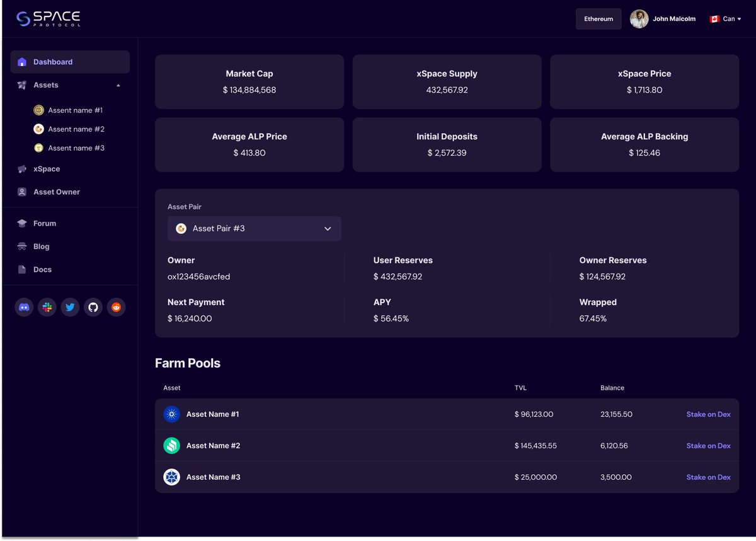The image size is (756, 541).
Task: Click the Asset Owner icon in the sidebar
Action: (22, 192)
